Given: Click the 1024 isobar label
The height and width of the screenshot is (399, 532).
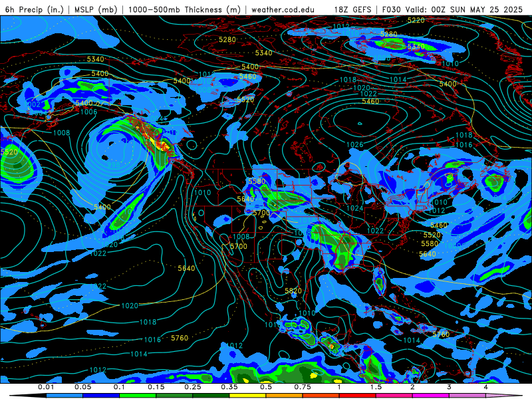Looking at the screenshot, I should 355,208.
